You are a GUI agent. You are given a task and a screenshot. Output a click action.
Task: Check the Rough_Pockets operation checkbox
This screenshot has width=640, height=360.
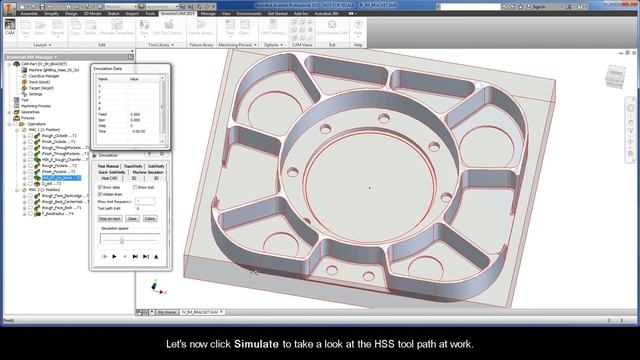coord(31,166)
